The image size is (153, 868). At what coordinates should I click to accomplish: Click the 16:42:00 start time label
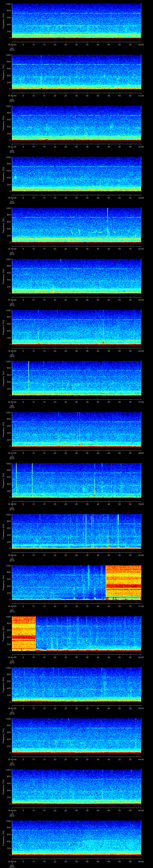(12, 708)
